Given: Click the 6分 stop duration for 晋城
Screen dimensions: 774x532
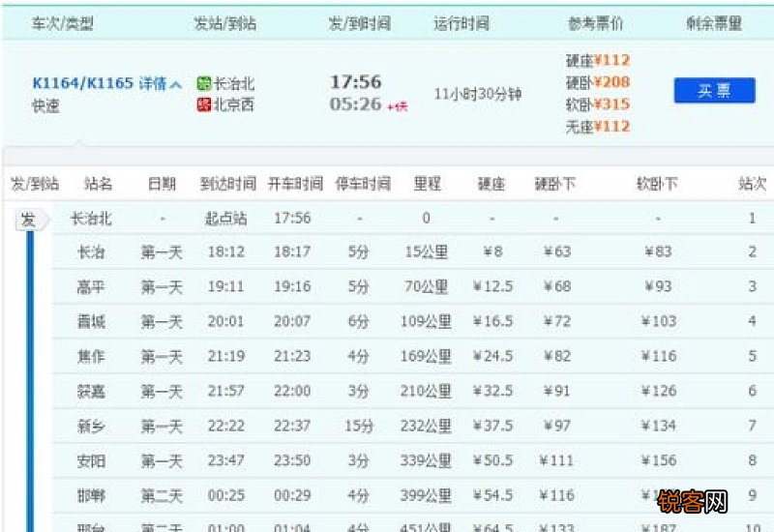Looking at the screenshot, I should click(358, 321).
